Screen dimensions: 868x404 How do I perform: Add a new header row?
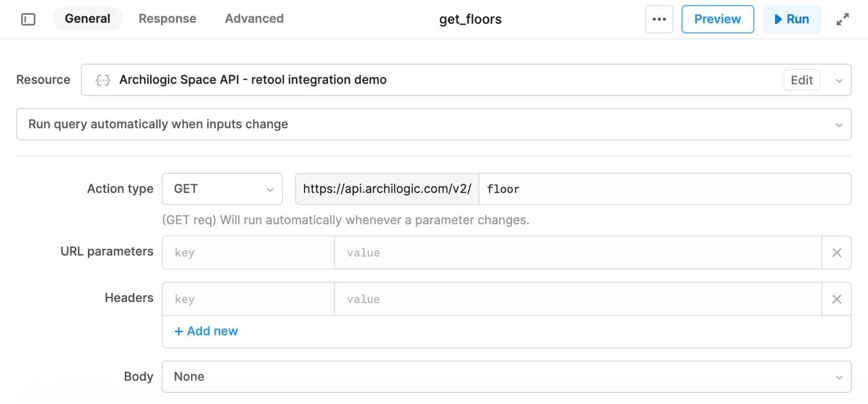pyautogui.click(x=206, y=332)
